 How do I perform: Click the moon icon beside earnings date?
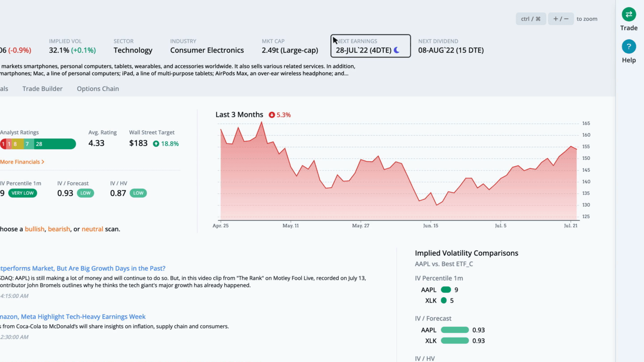point(396,50)
